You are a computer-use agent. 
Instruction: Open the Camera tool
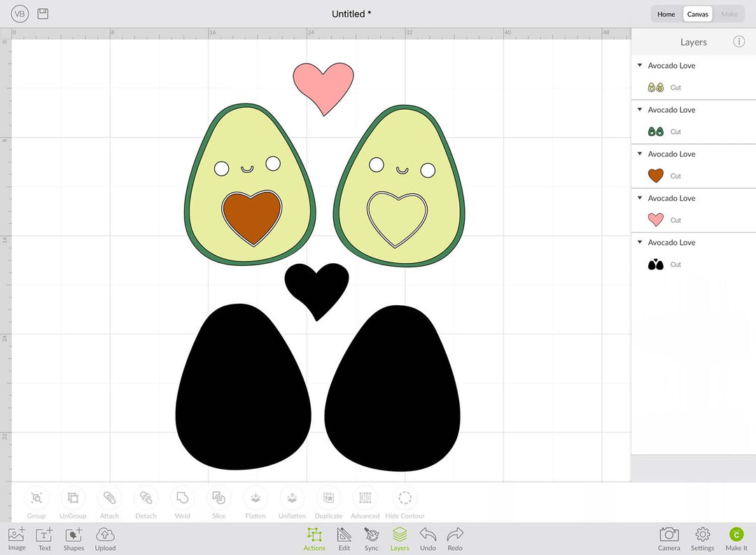pos(668,539)
